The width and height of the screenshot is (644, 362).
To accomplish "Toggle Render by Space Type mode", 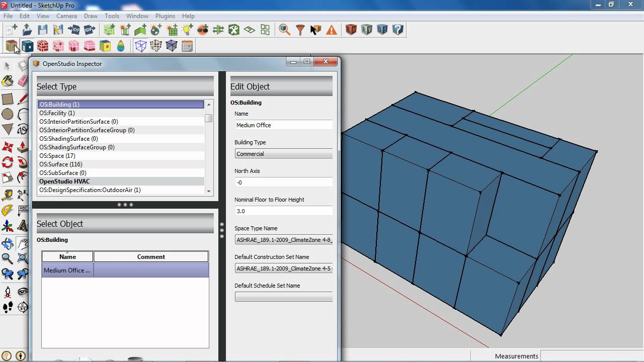I will point(58,46).
